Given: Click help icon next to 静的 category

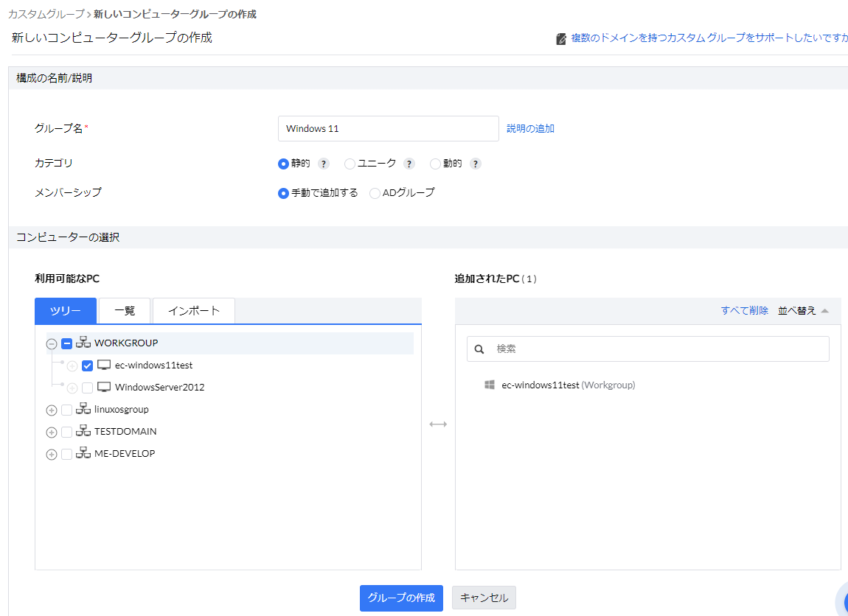Looking at the screenshot, I should (x=324, y=164).
